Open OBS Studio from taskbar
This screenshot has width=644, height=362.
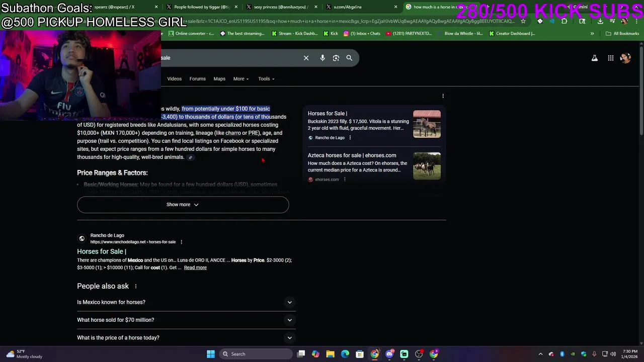[419, 354]
